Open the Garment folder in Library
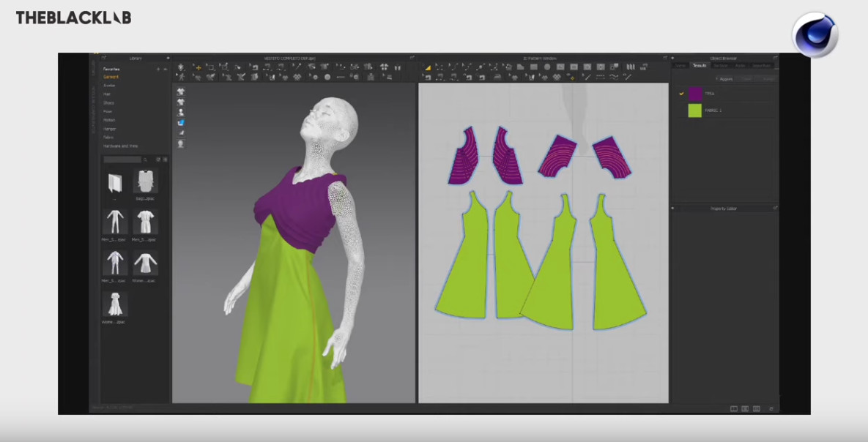868x442 pixels. (x=111, y=77)
